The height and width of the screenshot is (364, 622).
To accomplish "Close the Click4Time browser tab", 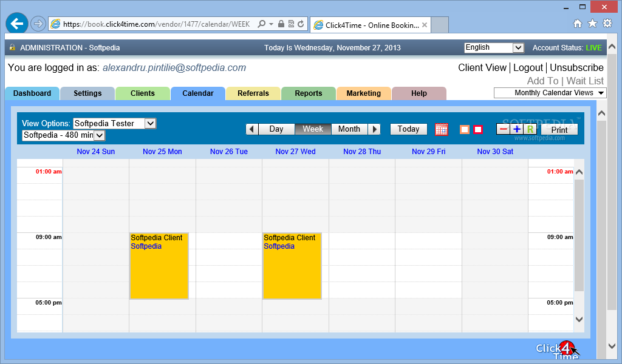I will 425,25.
